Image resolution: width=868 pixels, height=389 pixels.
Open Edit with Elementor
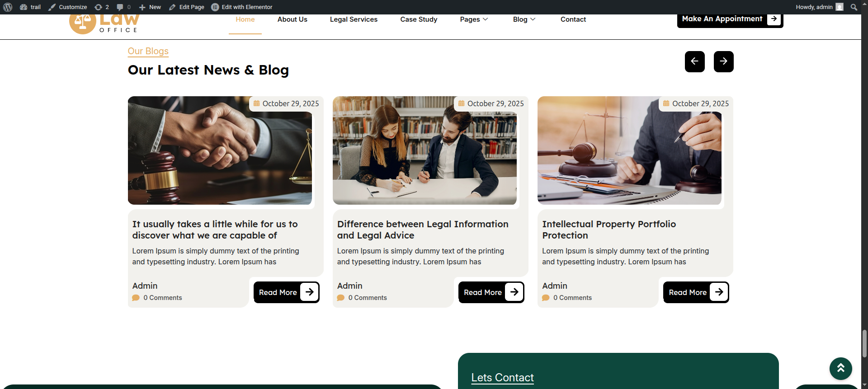point(242,7)
